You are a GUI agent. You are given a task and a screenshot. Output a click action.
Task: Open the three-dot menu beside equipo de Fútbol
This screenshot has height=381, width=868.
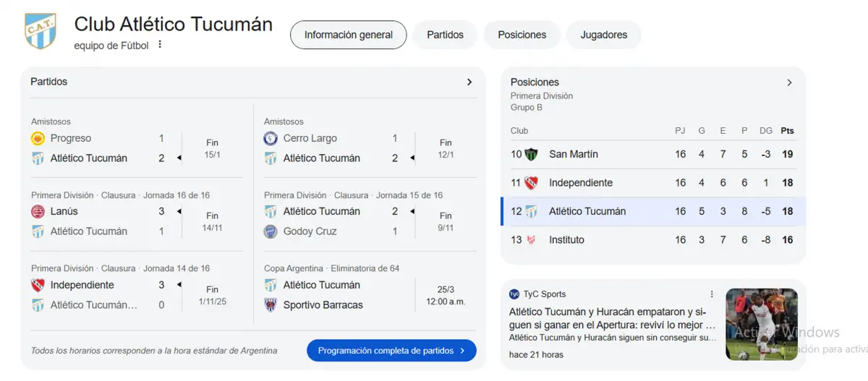pos(160,45)
